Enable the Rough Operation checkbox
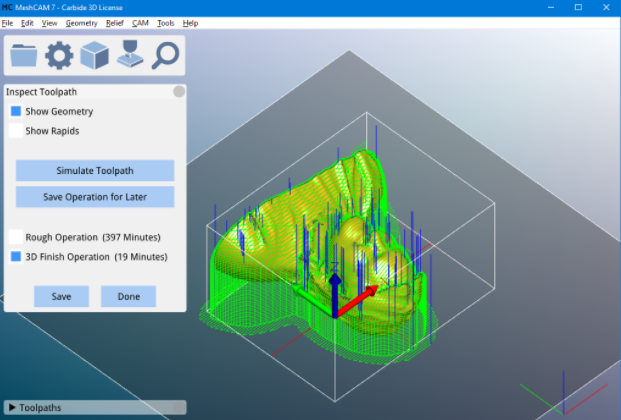This screenshot has width=621, height=420. [x=16, y=237]
